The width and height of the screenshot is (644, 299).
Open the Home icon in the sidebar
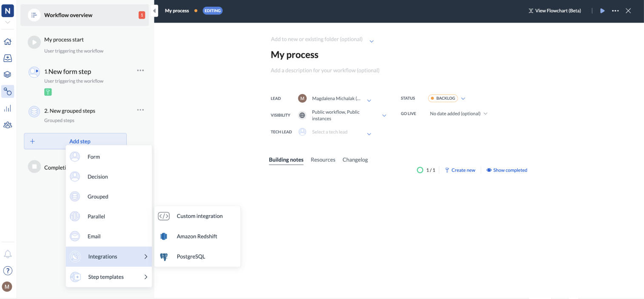click(x=8, y=41)
